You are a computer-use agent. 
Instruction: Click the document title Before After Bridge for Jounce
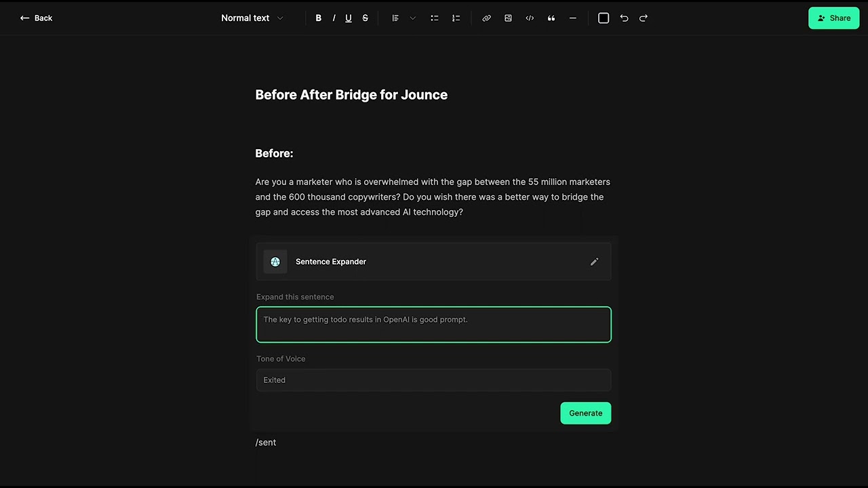click(351, 95)
